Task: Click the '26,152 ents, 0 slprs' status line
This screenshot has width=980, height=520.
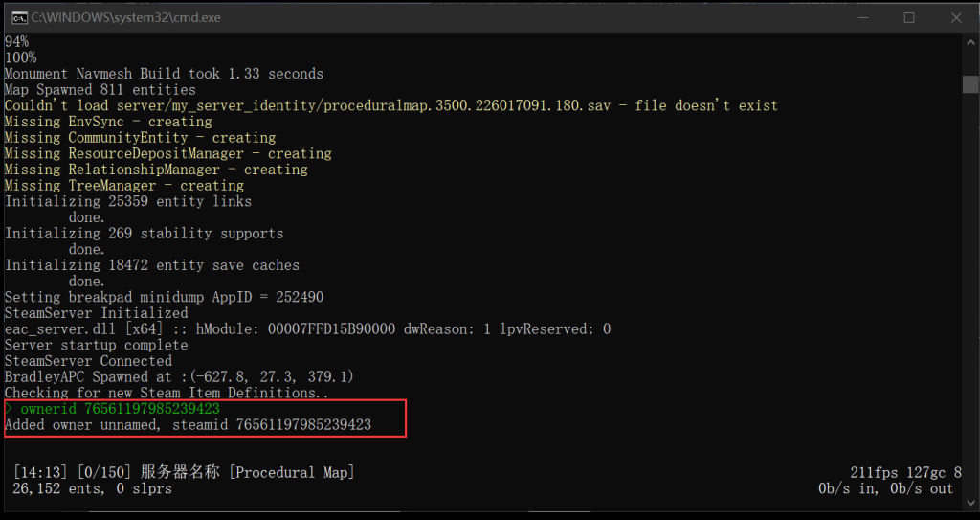Action: (92, 488)
